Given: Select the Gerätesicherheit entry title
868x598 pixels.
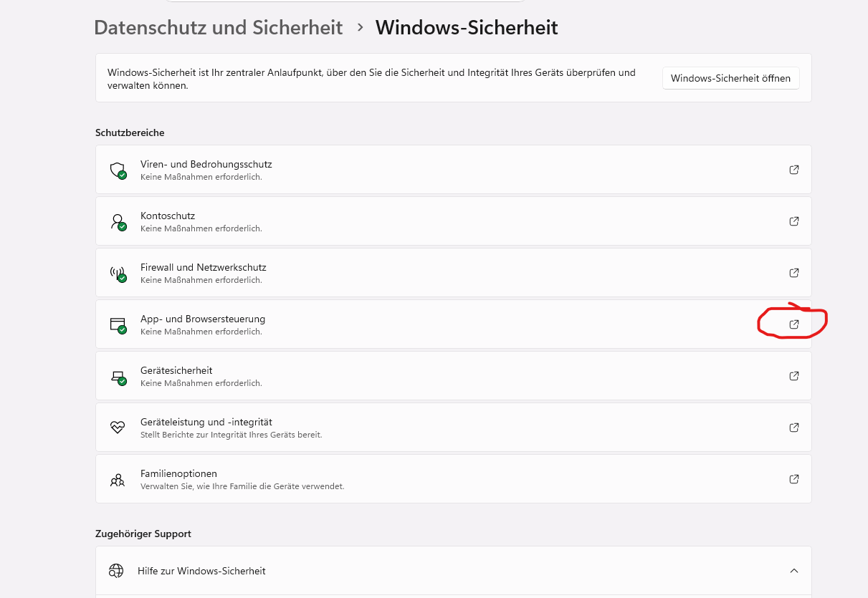Looking at the screenshot, I should coord(176,370).
